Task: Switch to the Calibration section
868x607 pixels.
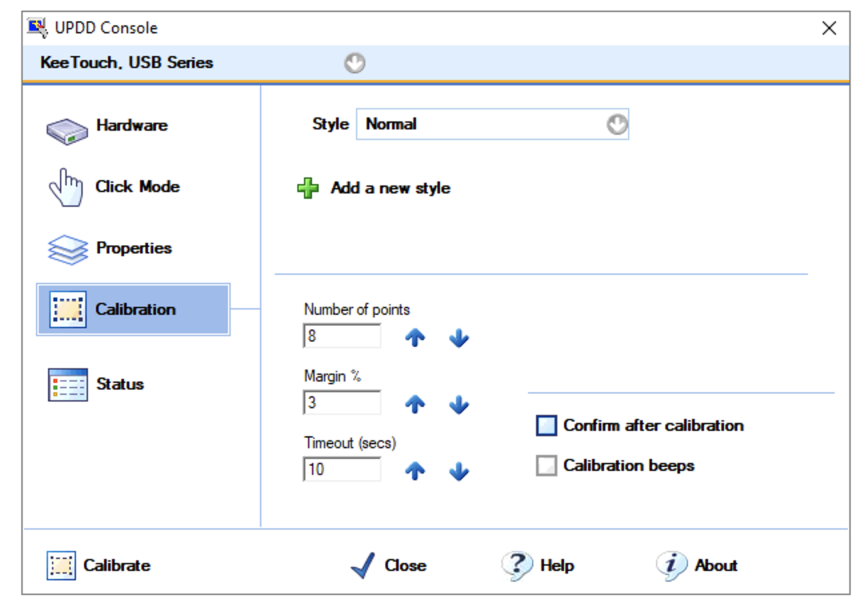Action: click(x=133, y=310)
